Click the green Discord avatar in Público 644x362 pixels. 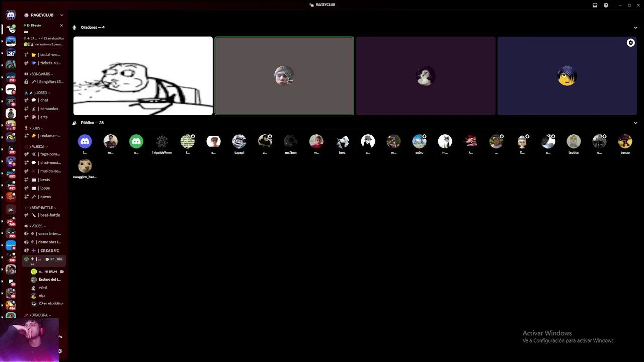pyautogui.click(x=136, y=141)
